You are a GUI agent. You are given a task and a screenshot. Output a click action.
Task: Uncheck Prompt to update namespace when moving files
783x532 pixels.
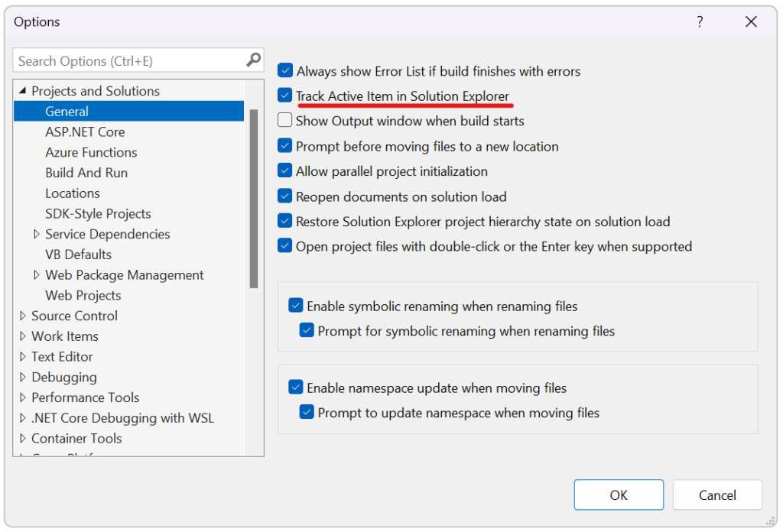click(x=307, y=413)
